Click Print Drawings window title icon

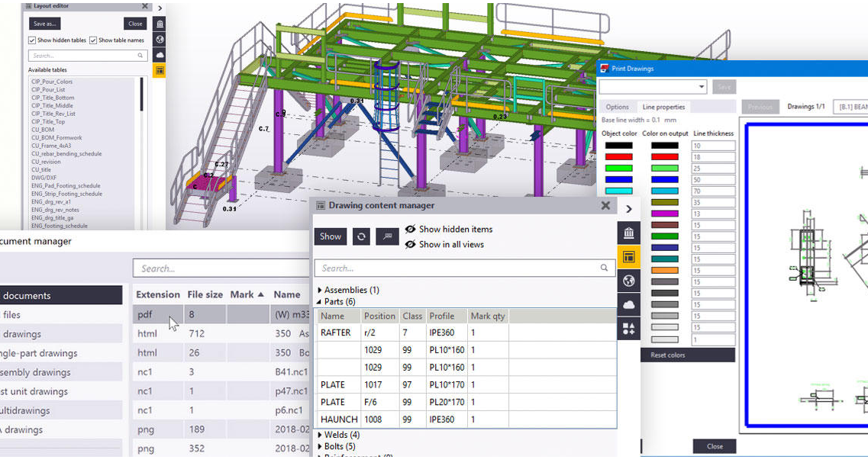605,69
